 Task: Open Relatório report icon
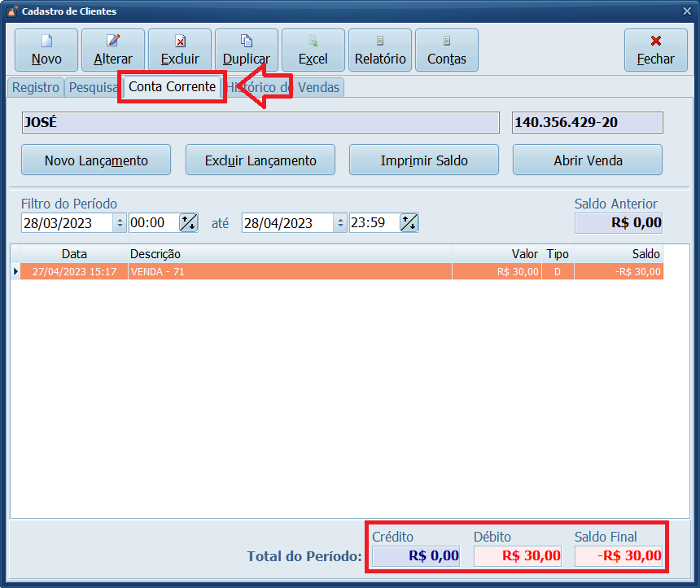(380, 42)
